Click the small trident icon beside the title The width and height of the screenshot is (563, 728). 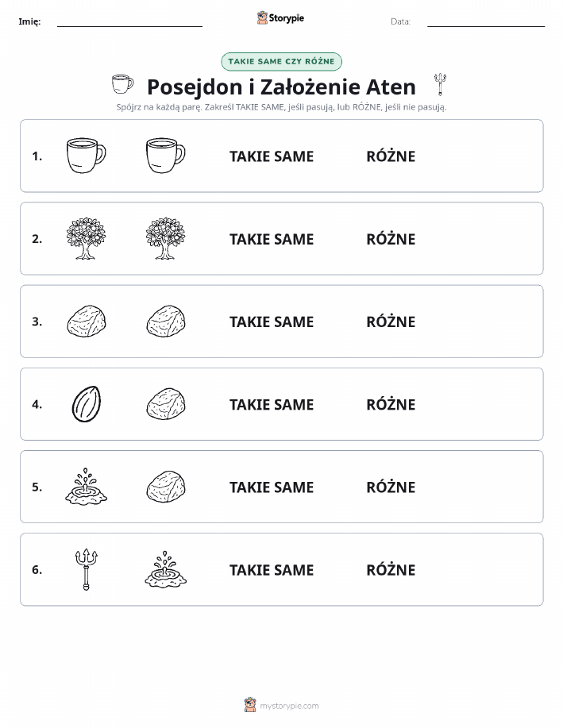[440, 84]
